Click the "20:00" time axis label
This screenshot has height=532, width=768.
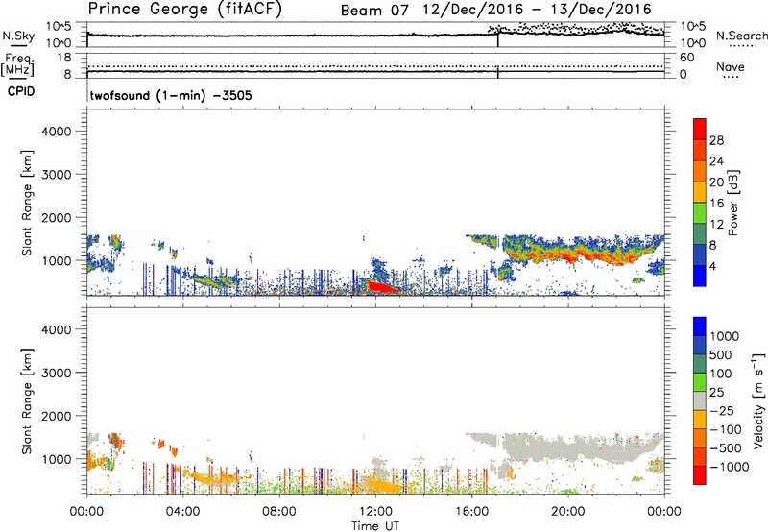(567, 512)
